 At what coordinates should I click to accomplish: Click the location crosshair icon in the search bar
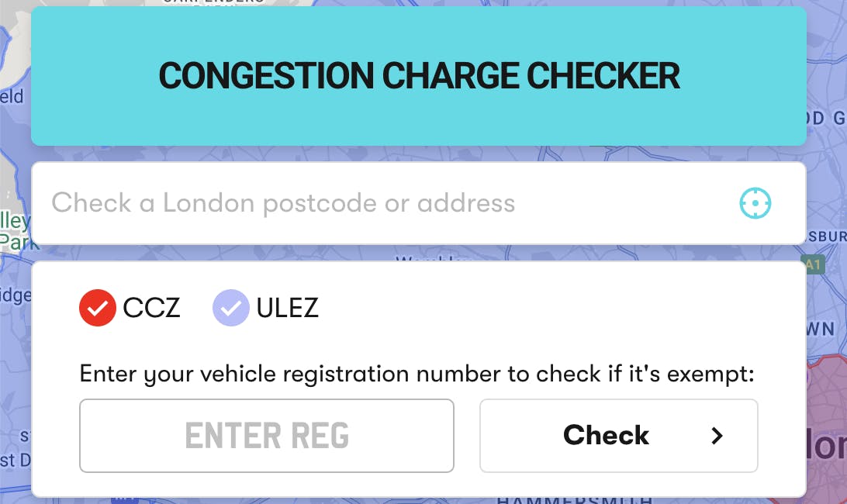tap(755, 203)
